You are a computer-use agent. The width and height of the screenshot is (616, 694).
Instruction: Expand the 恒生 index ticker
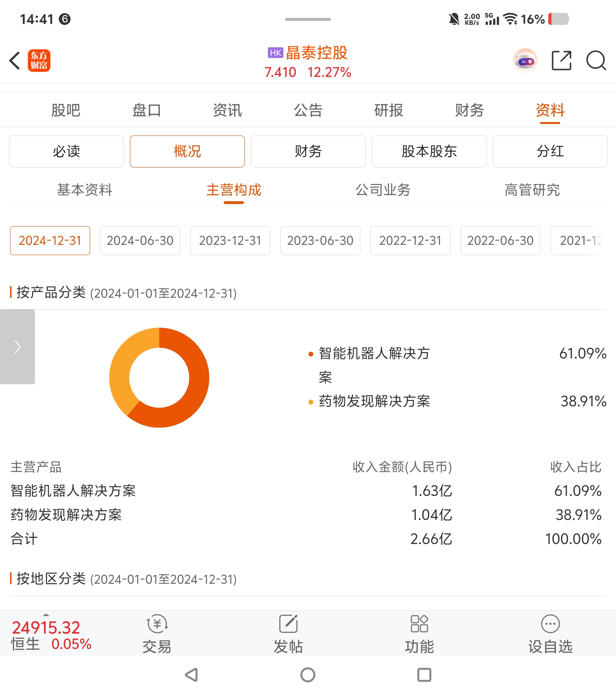click(46, 615)
